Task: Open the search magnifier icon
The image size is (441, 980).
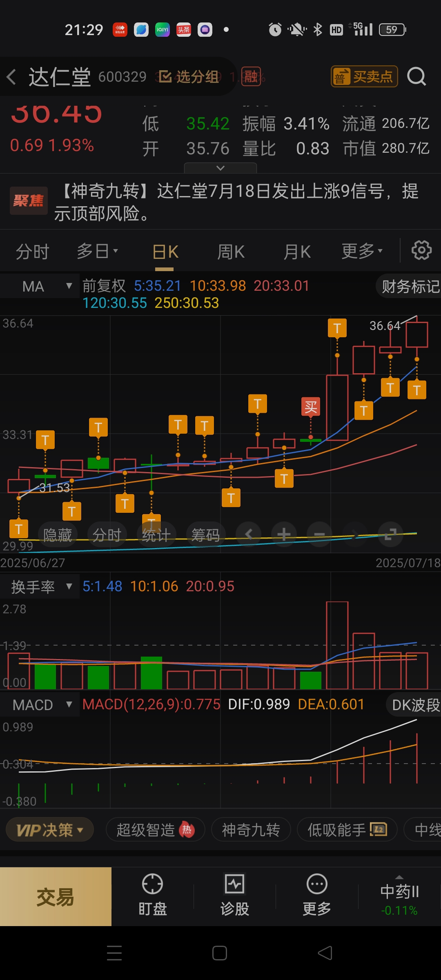Action: [416, 76]
